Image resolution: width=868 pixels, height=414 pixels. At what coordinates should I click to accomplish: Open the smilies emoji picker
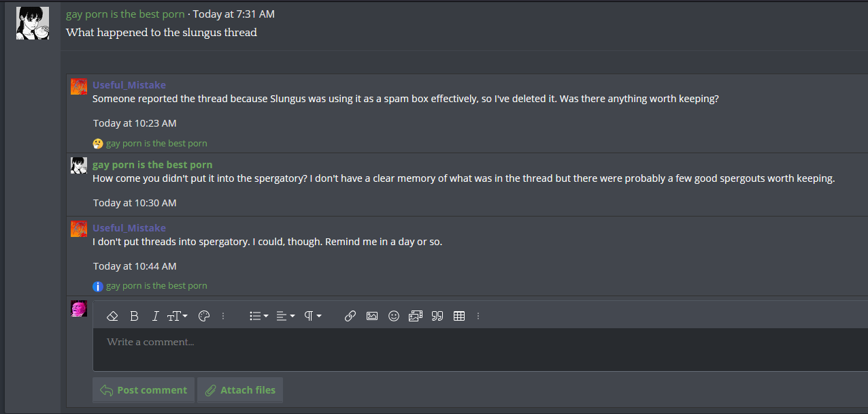tap(394, 316)
